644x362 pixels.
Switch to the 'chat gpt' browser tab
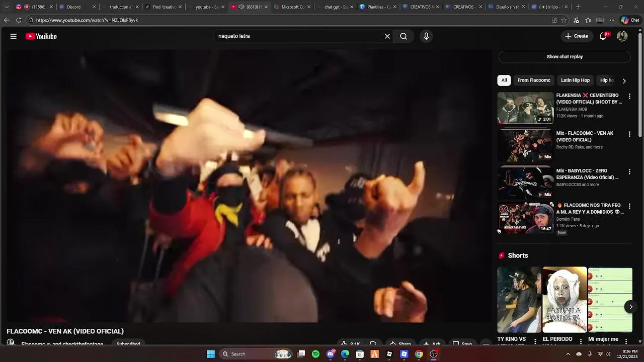click(336, 7)
